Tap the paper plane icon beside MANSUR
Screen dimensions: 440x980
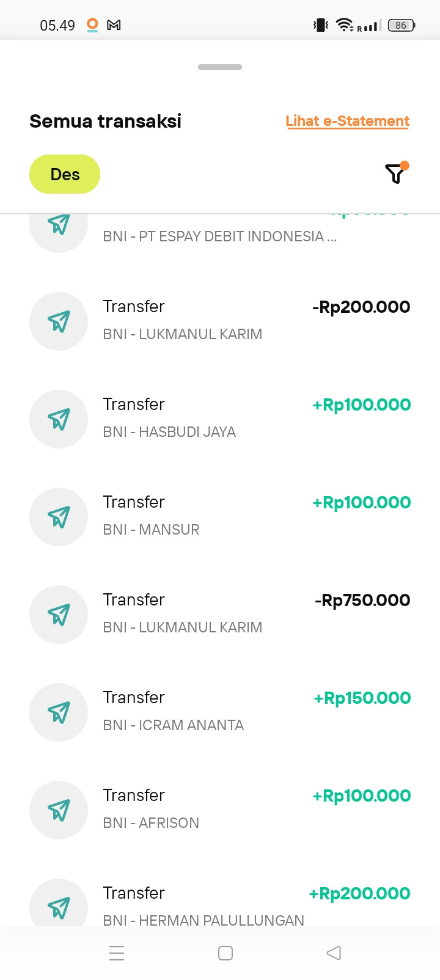click(x=59, y=517)
